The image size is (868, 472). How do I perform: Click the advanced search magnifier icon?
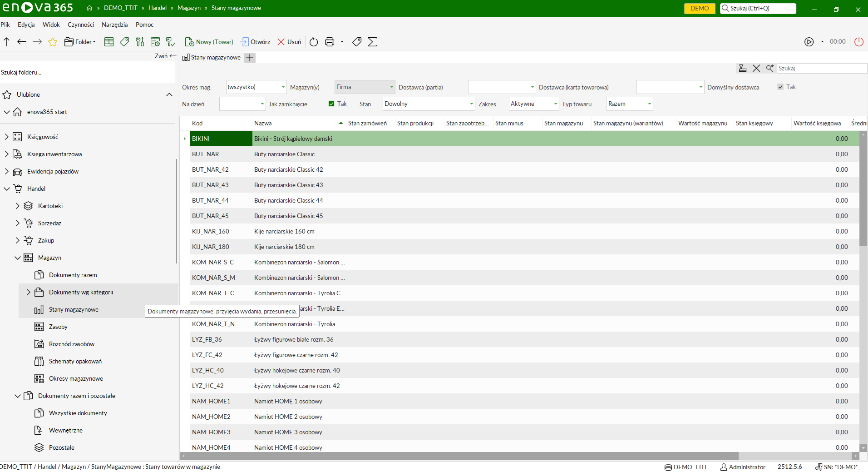[x=769, y=68]
